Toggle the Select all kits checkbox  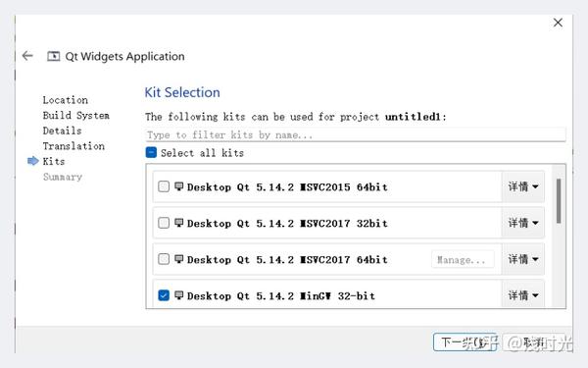pyautogui.click(x=151, y=152)
